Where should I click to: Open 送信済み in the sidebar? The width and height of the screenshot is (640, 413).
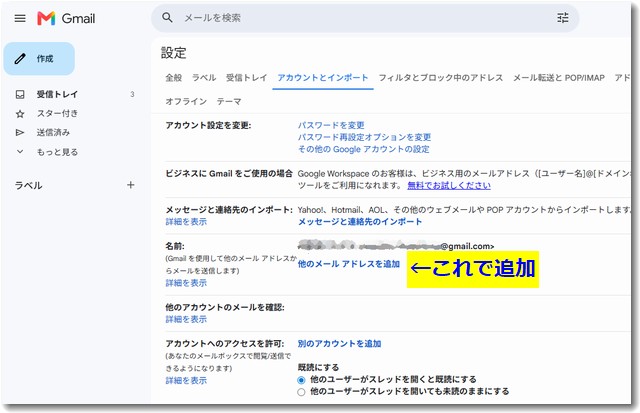53,133
